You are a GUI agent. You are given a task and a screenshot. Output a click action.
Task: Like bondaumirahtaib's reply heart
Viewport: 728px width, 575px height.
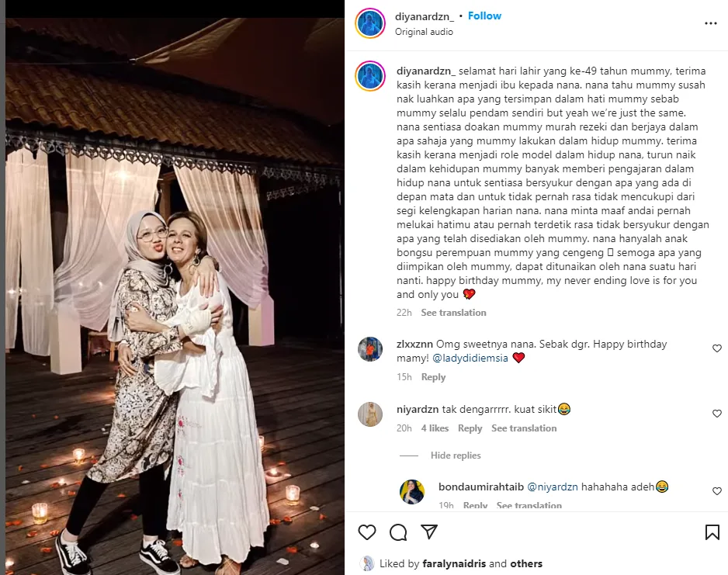click(717, 491)
